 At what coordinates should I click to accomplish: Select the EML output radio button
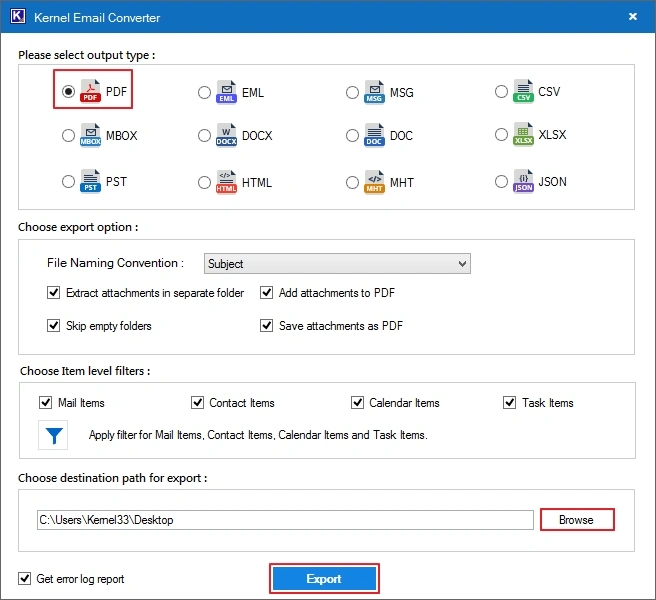pos(204,92)
